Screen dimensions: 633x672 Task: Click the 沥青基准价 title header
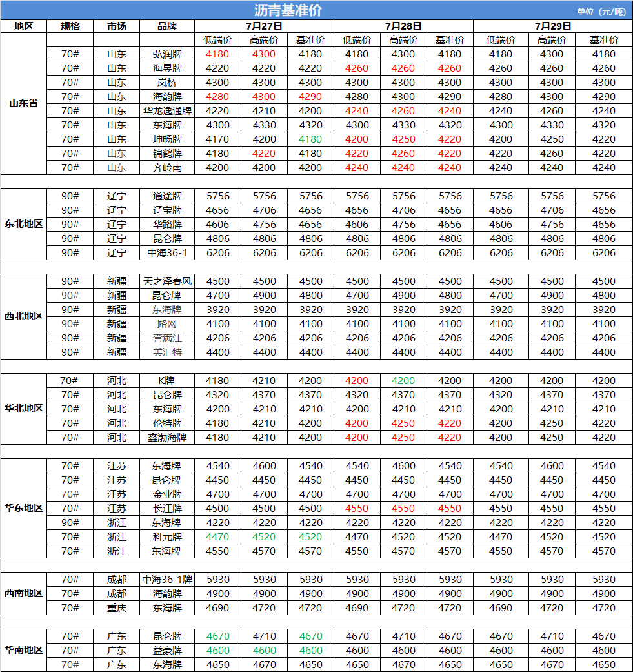click(x=288, y=10)
